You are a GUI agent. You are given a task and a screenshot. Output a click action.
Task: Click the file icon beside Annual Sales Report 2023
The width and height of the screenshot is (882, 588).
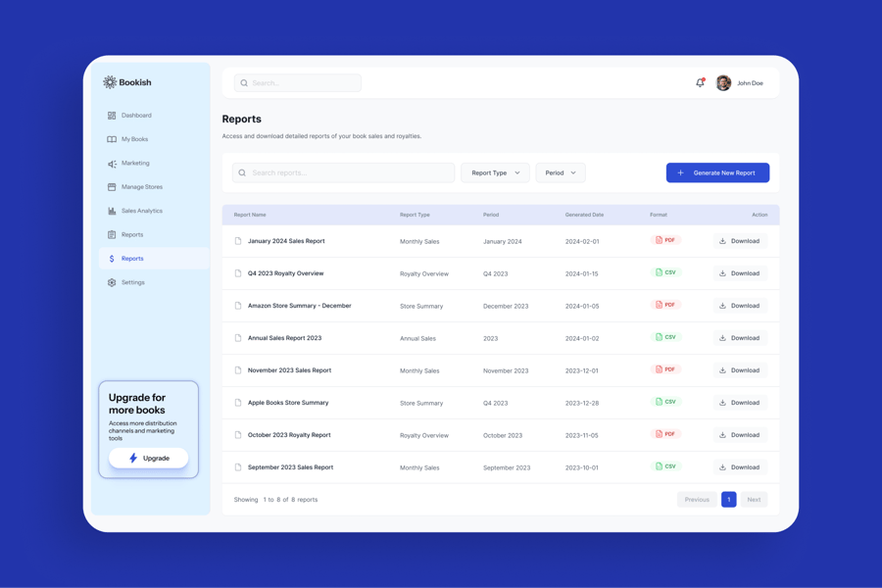coord(238,338)
